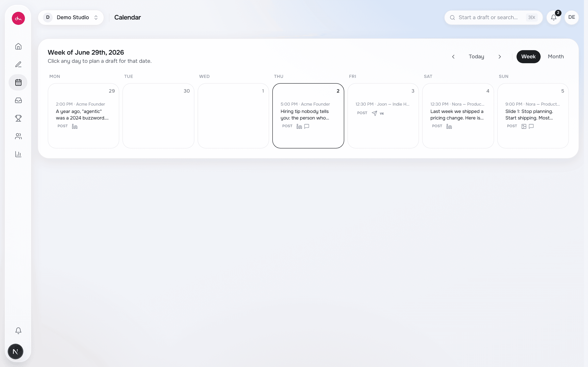This screenshot has height=367, width=588.
Task: Open the DE user avatar menu
Action: tap(571, 18)
